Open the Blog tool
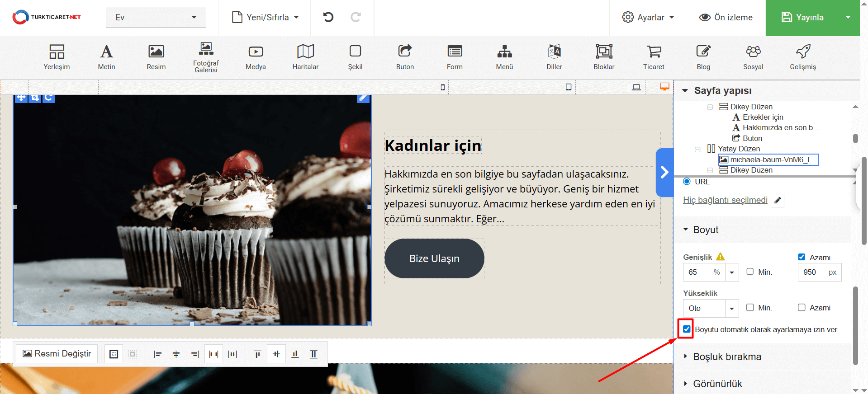Screen dimensions: 868x394 point(703,57)
